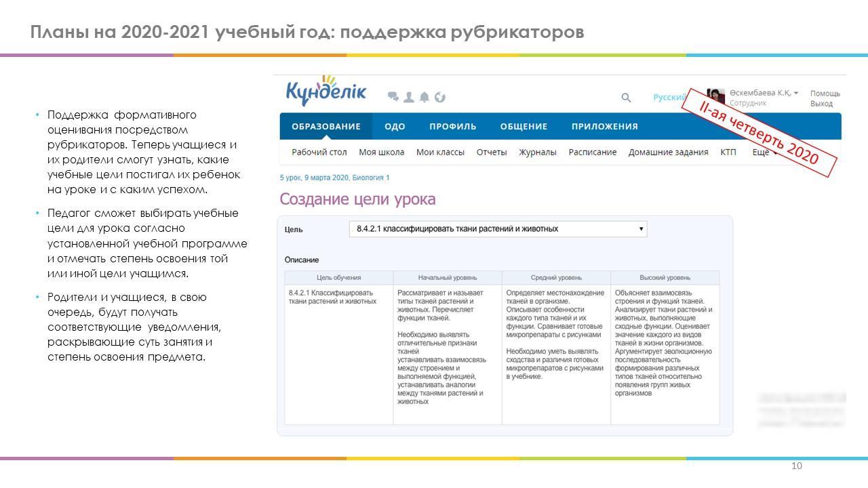The height and width of the screenshot is (488, 868).
Task: Expand the Еще submenu
Action: click(x=762, y=152)
